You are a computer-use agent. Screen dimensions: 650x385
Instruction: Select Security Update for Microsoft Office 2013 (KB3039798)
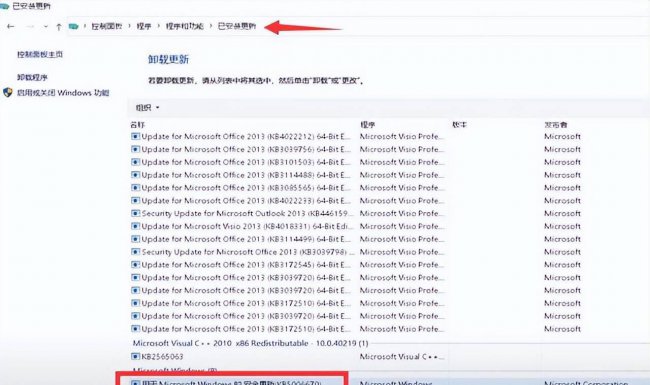(248, 252)
